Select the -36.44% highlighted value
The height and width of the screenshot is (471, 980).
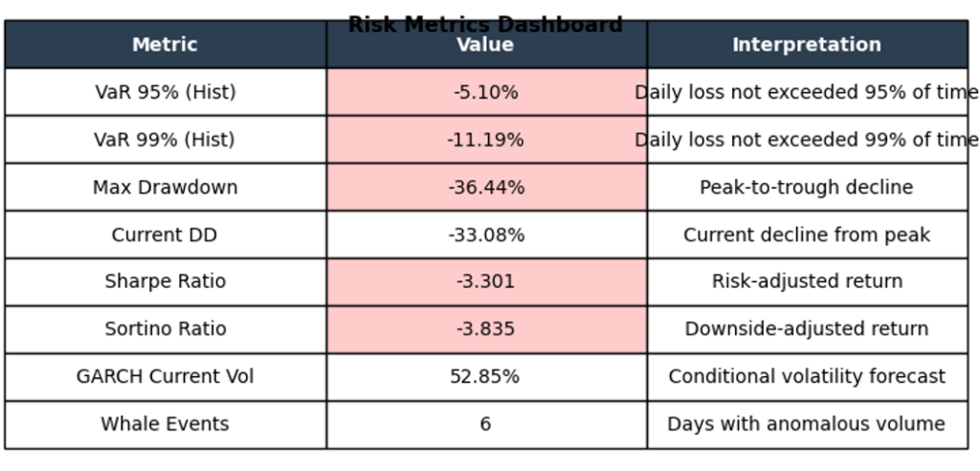click(x=485, y=188)
